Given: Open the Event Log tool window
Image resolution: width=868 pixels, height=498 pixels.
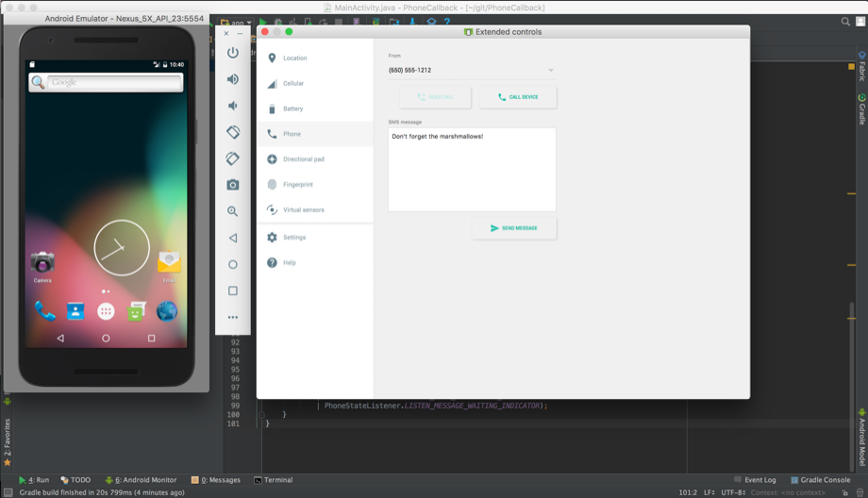Looking at the screenshot, I should [755, 480].
